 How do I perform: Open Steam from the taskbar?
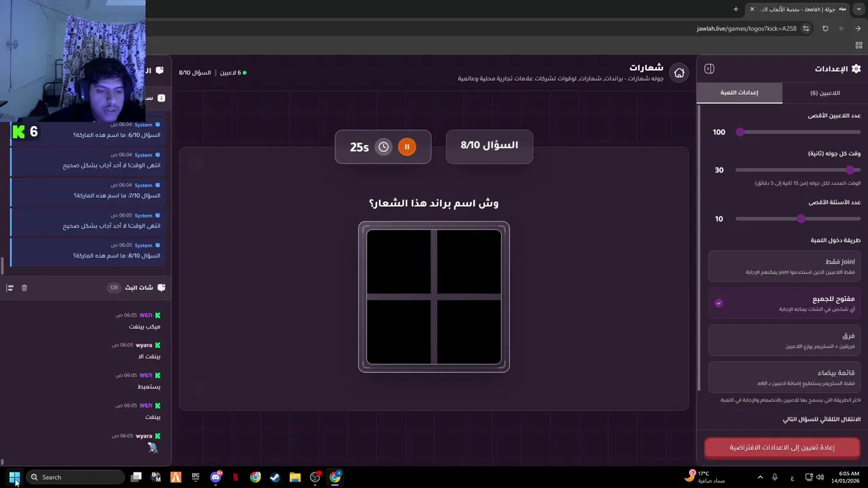coord(275,477)
